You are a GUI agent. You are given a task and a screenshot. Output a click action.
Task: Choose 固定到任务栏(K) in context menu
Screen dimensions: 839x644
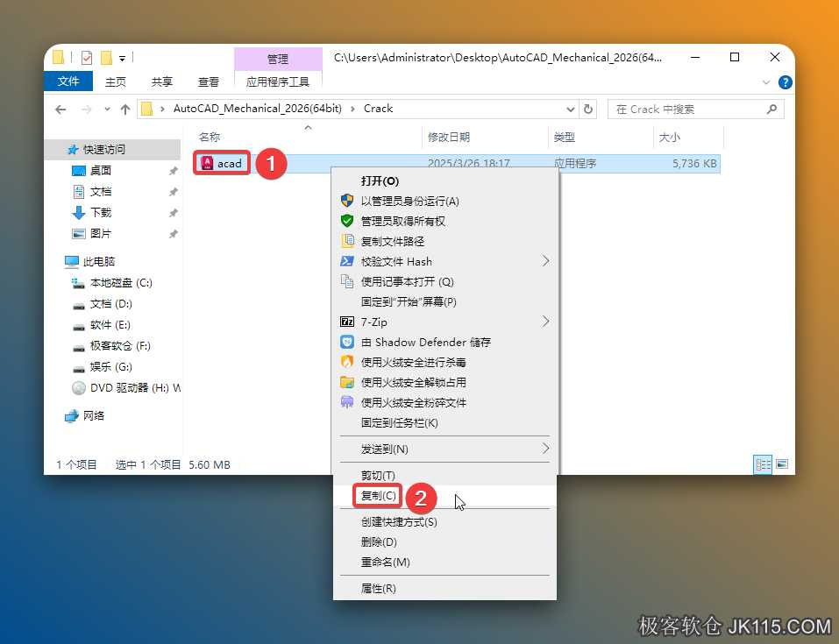(444, 422)
